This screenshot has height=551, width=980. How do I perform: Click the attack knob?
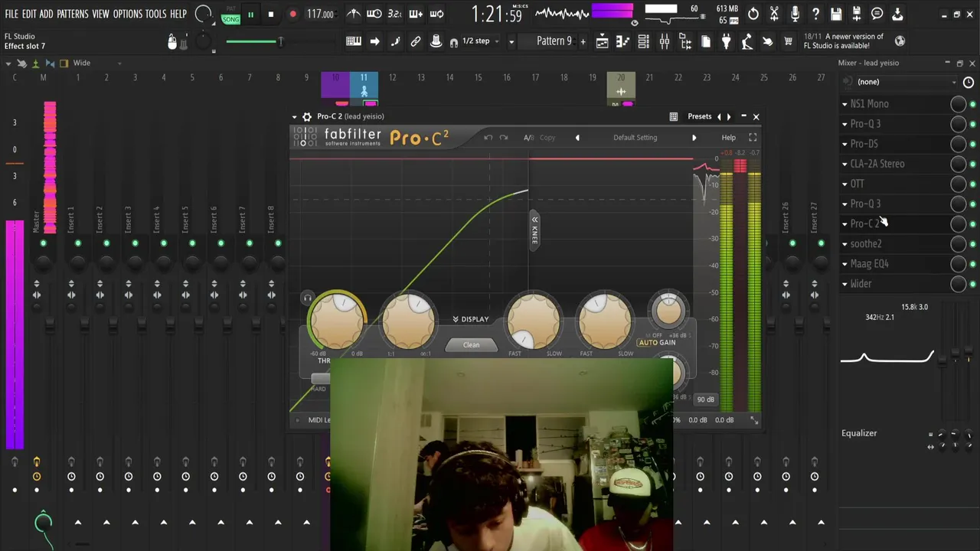[534, 321]
